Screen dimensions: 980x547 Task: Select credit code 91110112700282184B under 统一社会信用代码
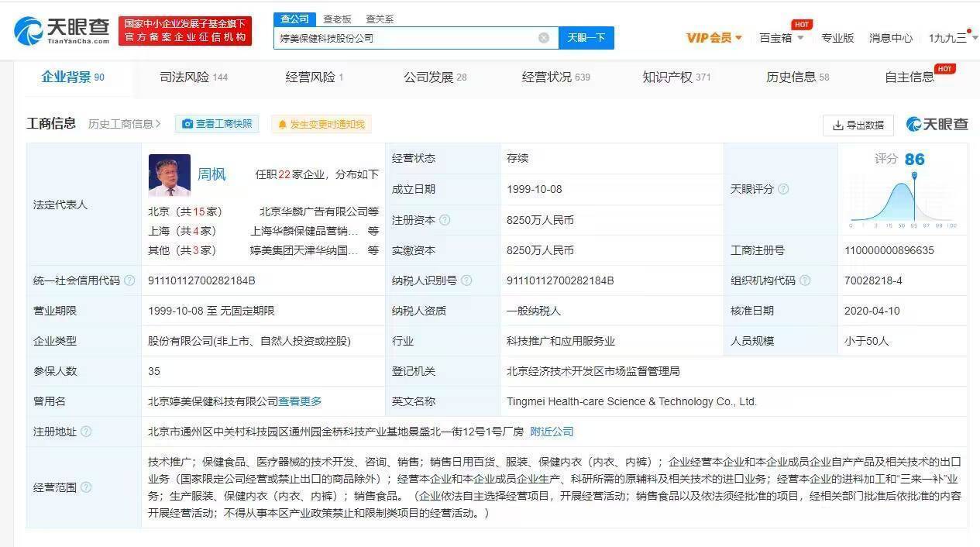[201, 280]
